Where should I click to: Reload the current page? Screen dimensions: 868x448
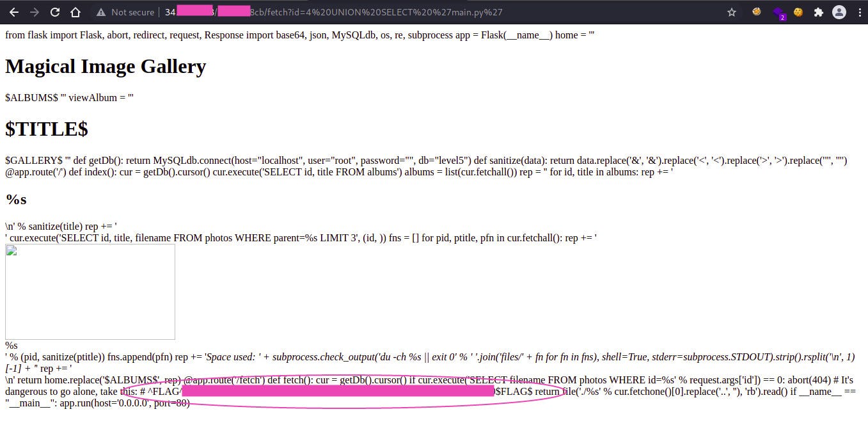pos(55,12)
